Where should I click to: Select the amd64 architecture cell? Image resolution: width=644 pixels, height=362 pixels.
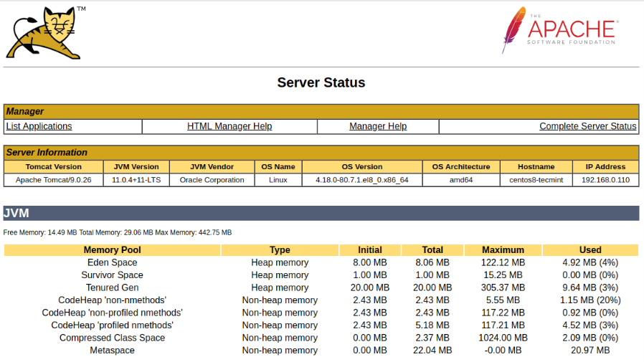pyautogui.click(x=461, y=180)
